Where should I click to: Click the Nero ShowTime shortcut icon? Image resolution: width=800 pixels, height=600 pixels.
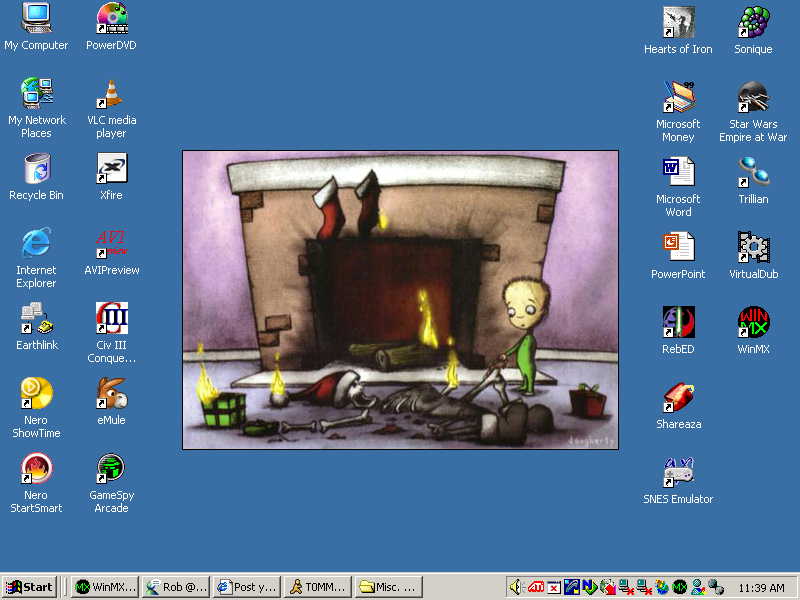(x=36, y=393)
